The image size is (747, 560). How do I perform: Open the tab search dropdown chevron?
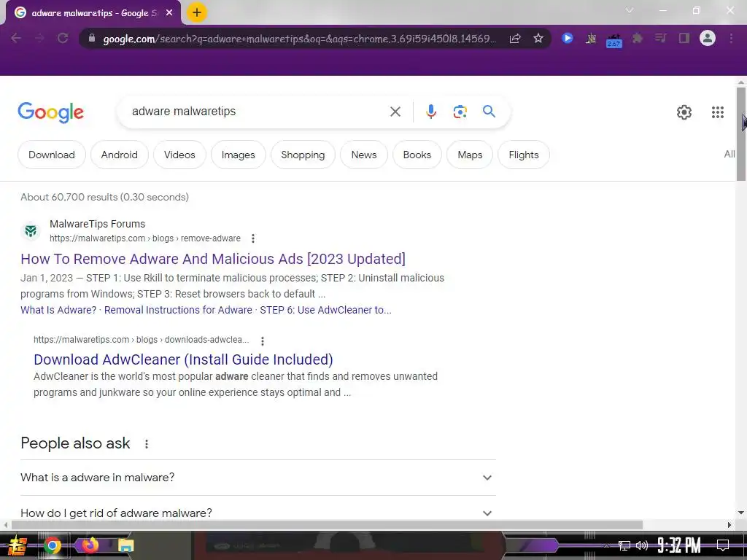(630, 10)
